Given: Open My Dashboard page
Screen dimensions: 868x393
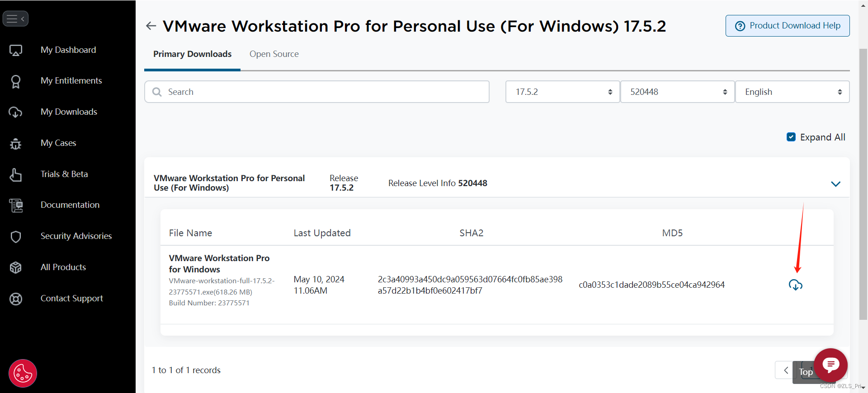Looking at the screenshot, I should [68, 50].
